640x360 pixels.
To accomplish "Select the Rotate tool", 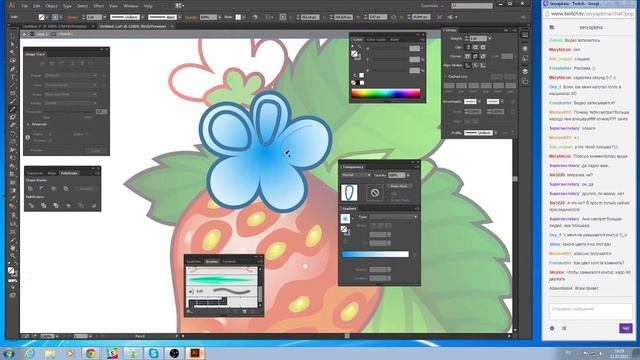I will coord(12,133).
